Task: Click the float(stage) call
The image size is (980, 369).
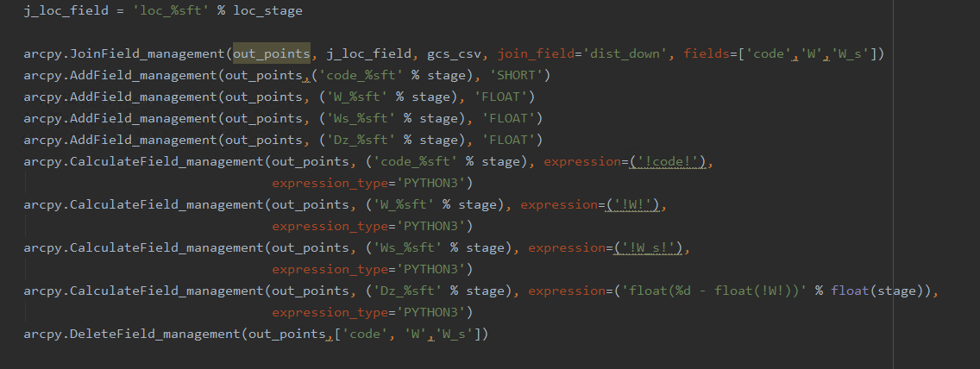Action: coord(876,291)
